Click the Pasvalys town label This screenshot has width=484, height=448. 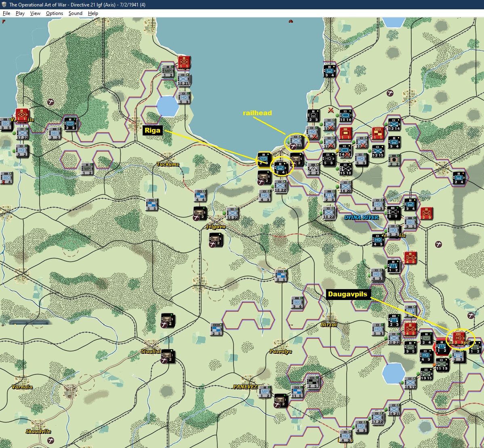click(281, 351)
